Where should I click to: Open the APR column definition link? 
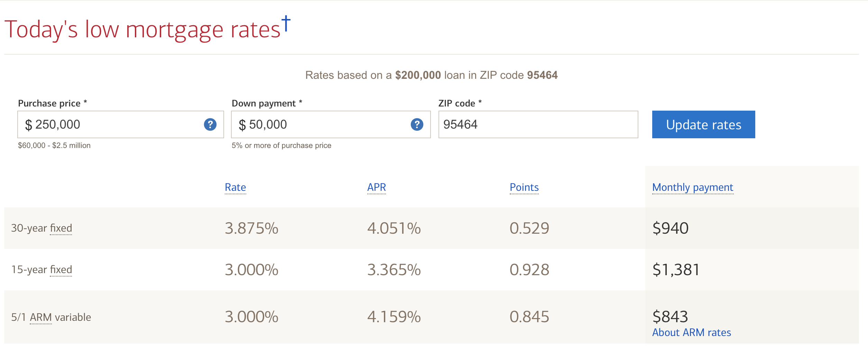(377, 187)
